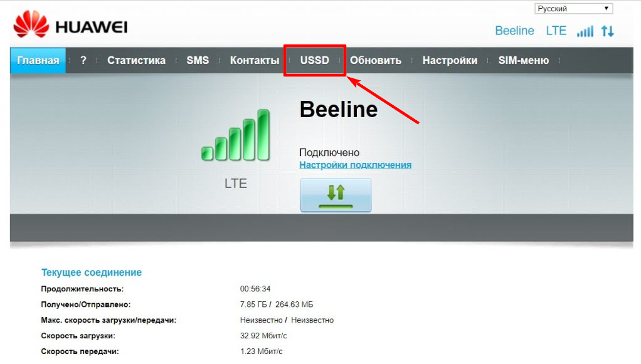Click the LTE network label in header

pos(556,31)
